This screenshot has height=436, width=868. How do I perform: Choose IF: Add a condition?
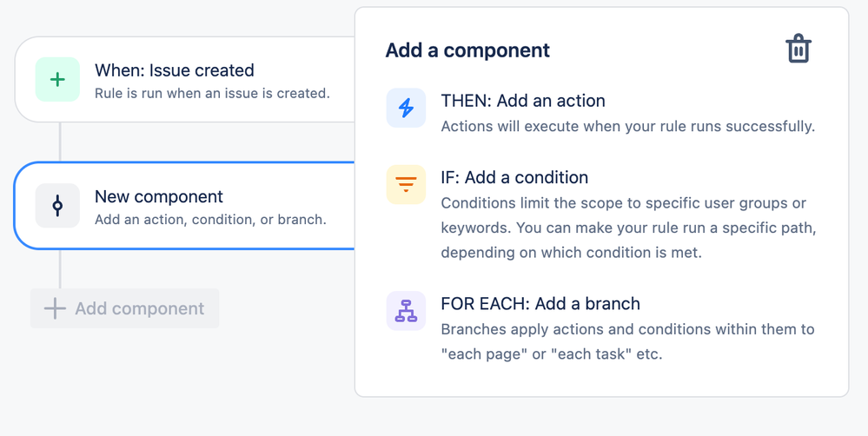click(x=514, y=177)
